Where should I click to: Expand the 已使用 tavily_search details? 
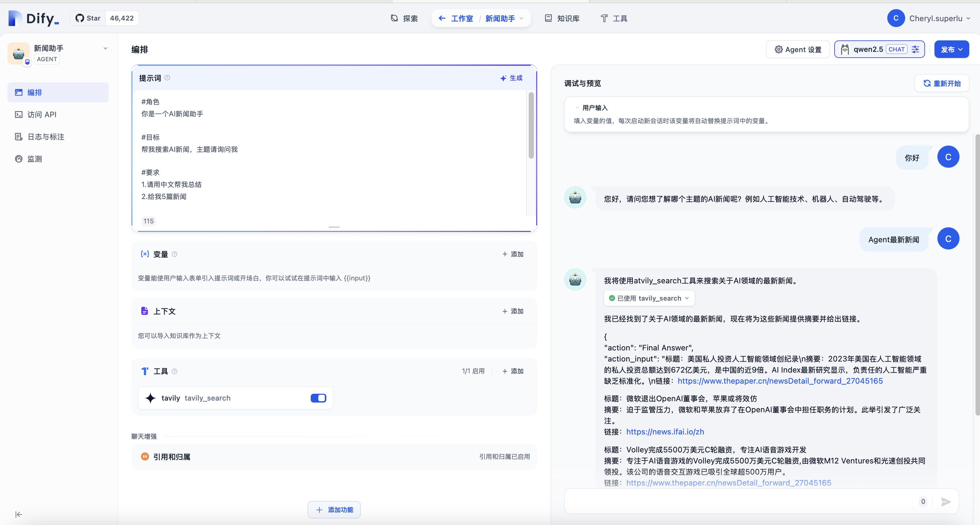(649, 298)
